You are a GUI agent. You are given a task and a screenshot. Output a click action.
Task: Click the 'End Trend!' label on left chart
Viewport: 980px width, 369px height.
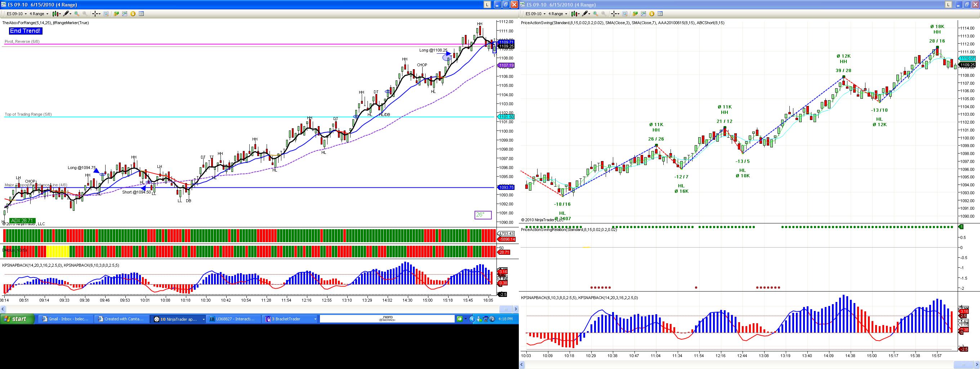click(26, 31)
